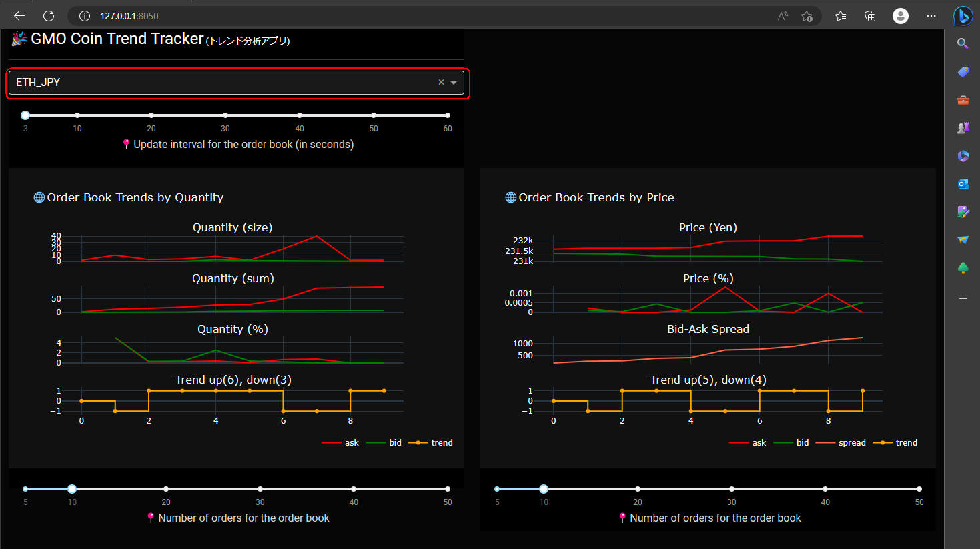Set Price panel order count to 30

(732, 489)
